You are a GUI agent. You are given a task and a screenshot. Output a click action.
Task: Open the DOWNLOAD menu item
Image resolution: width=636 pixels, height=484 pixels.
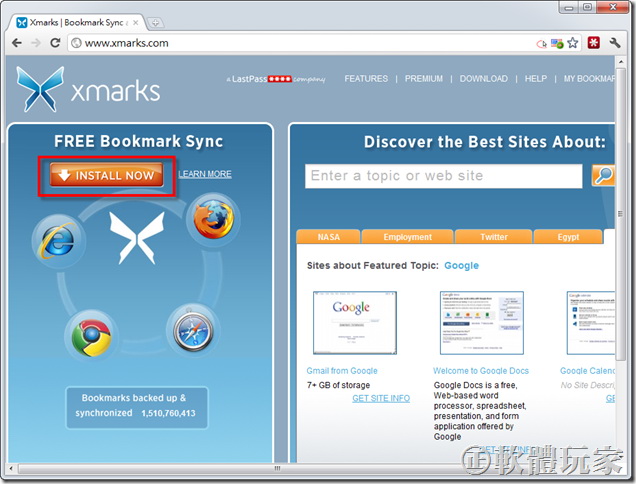(x=483, y=79)
